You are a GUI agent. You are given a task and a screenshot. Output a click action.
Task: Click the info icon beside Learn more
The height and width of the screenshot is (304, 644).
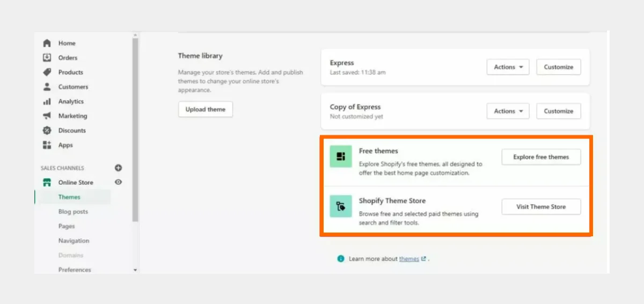tap(340, 258)
